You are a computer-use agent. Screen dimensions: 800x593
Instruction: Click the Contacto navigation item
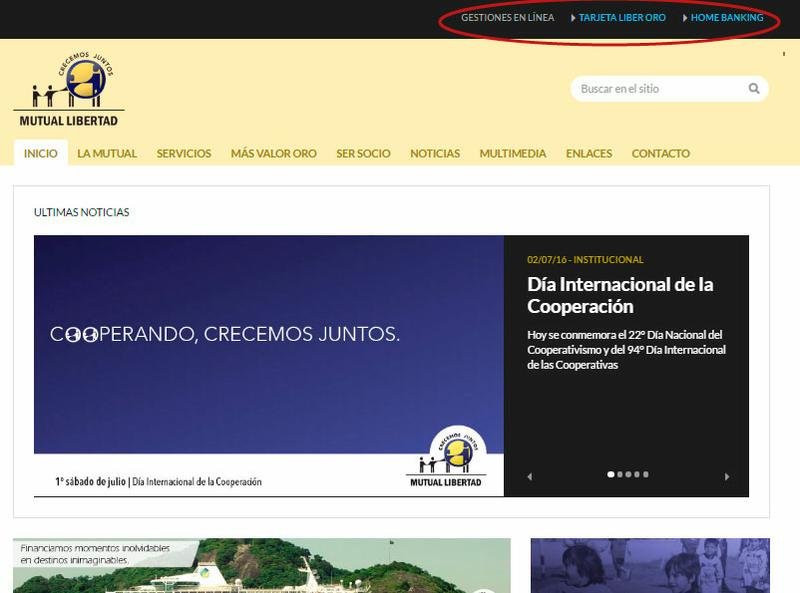pyautogui.click(x=660, y=153)
